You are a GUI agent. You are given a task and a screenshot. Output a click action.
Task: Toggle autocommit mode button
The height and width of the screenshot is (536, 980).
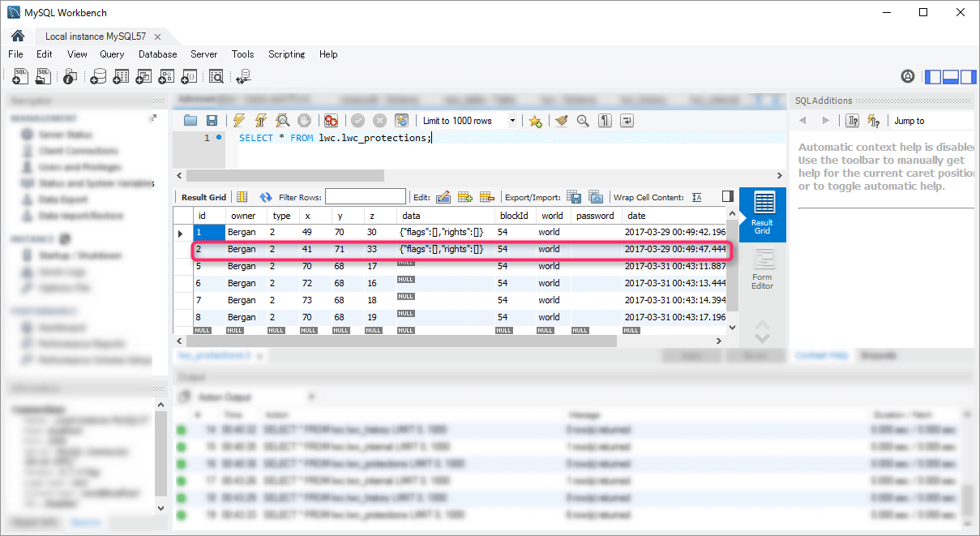(401, 121)
